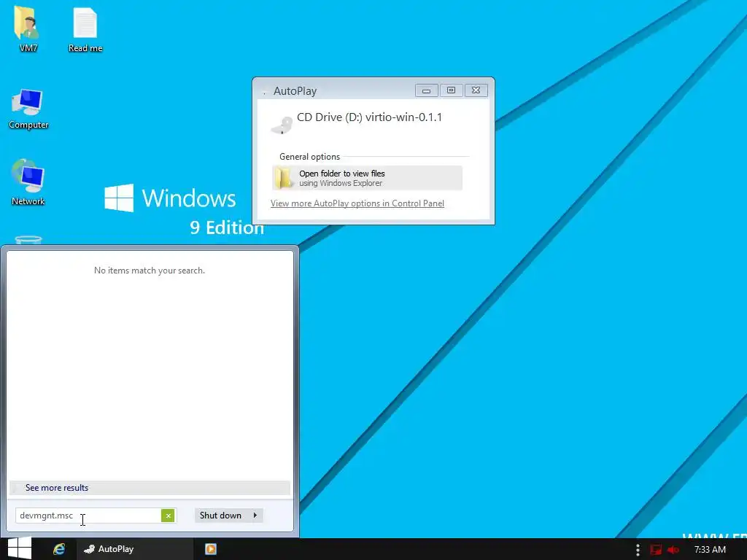Image resolution: width=747 pixels, height=560 pixels.
Task: Switch to AutoPlay taskbar button
Action: pyautogui.click(x=135, y=549)
